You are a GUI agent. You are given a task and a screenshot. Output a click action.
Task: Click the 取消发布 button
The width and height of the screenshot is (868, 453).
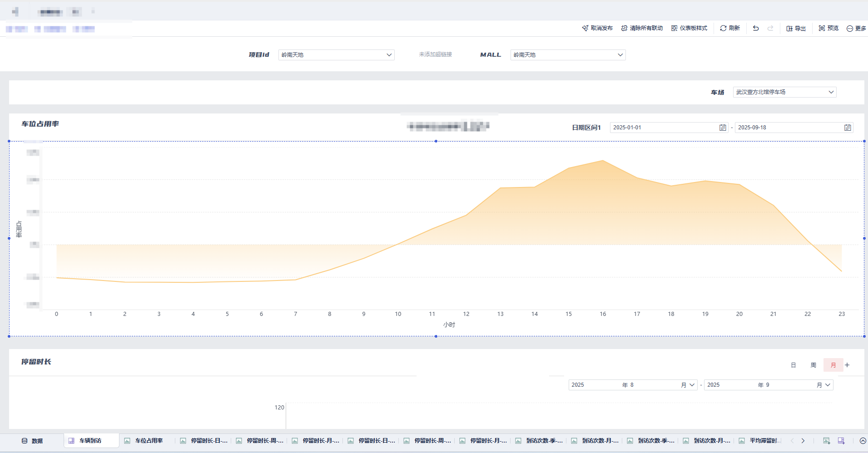click(x=597, y=28)
